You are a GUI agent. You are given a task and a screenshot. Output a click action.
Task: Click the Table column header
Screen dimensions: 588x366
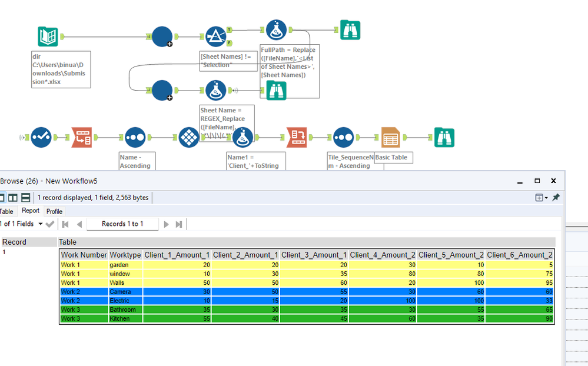coord(307,242)
